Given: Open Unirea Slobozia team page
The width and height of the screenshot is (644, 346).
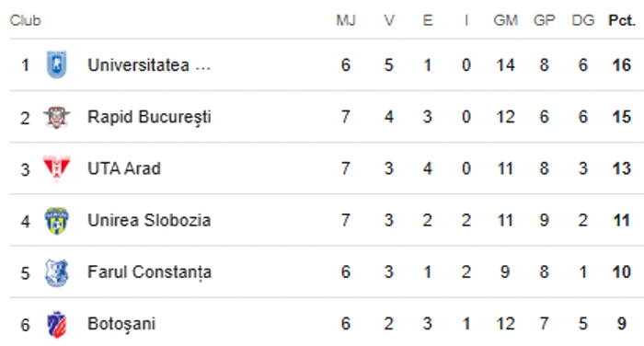Looking at the screenshot, I should [149, 220].
